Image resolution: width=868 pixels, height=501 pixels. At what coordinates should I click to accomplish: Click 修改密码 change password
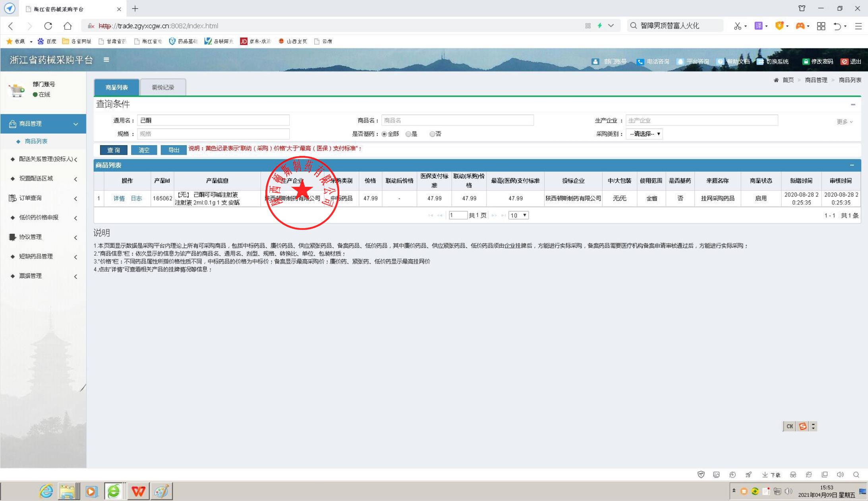point(818,62)
